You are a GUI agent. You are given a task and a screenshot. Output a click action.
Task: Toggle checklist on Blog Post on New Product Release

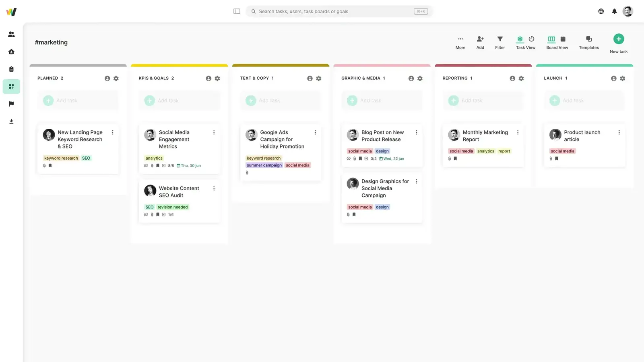366,159
